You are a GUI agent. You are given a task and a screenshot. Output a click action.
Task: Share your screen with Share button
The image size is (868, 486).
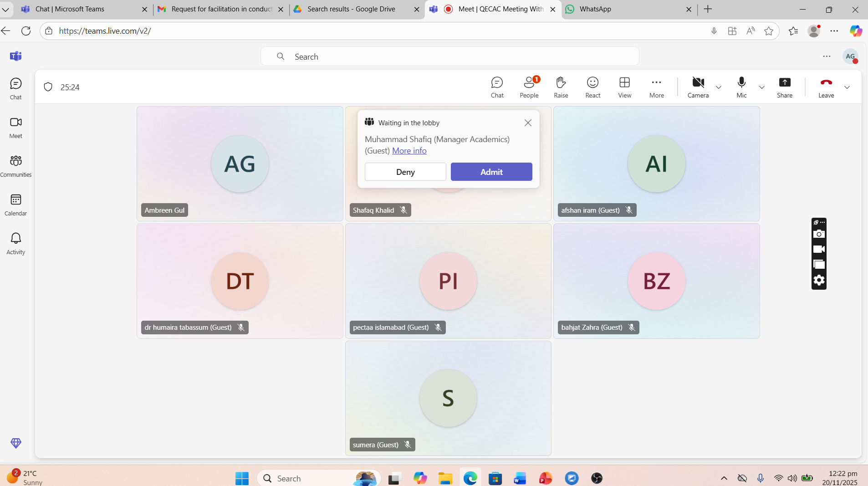(x=784, y=87)
